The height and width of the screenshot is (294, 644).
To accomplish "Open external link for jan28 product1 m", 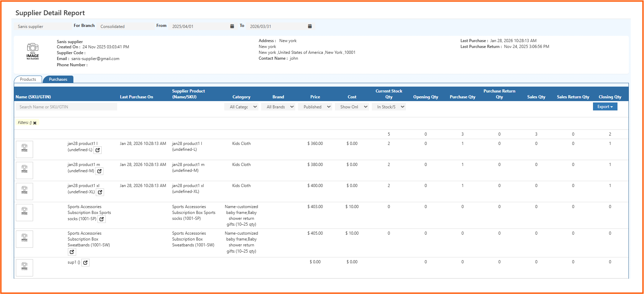I will (99, 171).
